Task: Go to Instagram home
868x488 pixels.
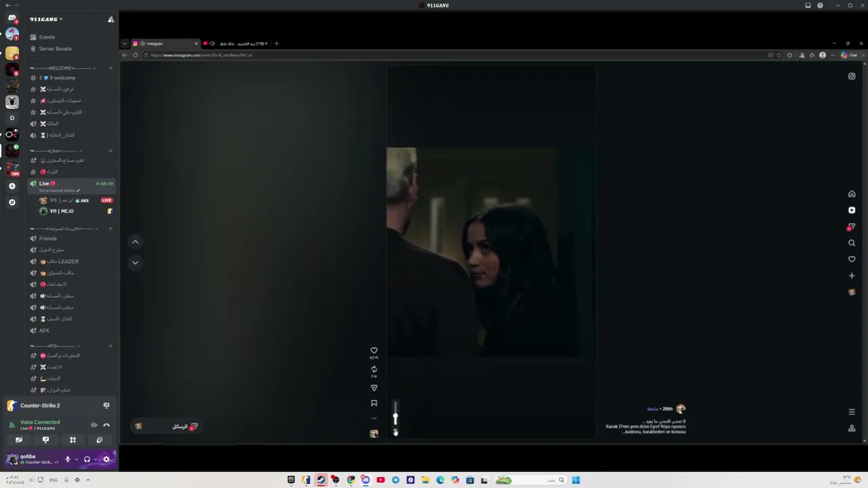Action: 852,194
